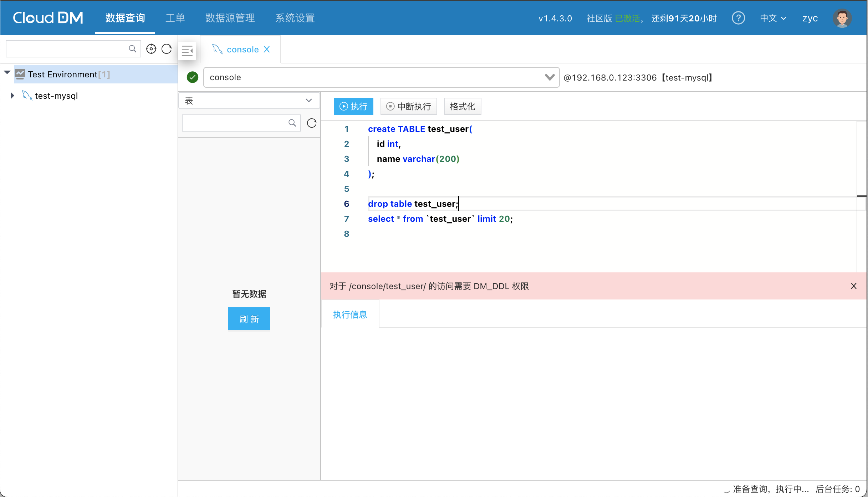Open the 系统设置 menu
Viewport: 868px width, 497px height.
click(295, 18)
